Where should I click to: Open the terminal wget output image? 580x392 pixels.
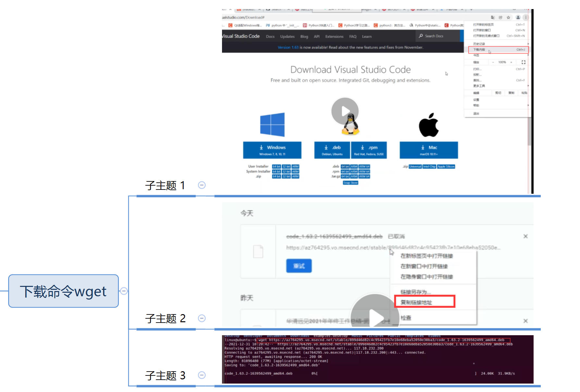(377, 359)
